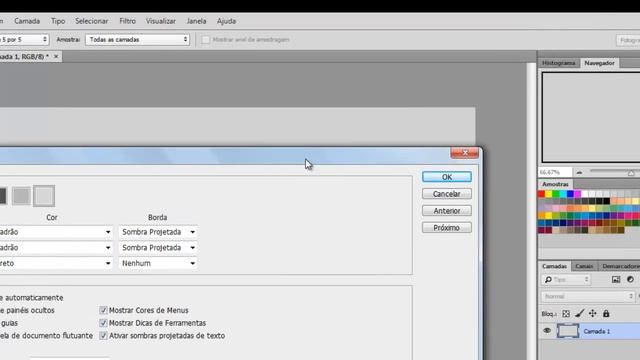
Task: Pick the yellow swatch in Amostras top row
Action: [x=549, y=194]
